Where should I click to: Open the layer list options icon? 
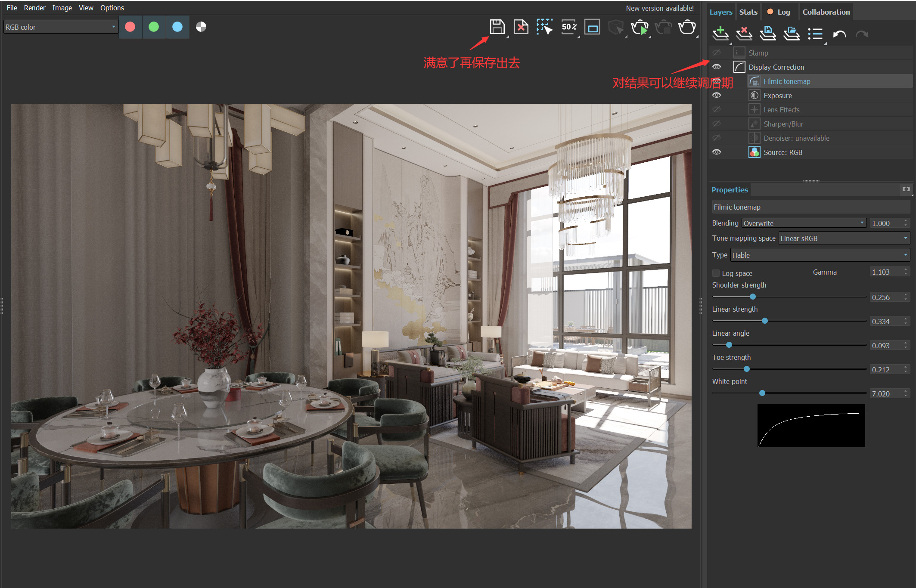click(x=815, y=34)
